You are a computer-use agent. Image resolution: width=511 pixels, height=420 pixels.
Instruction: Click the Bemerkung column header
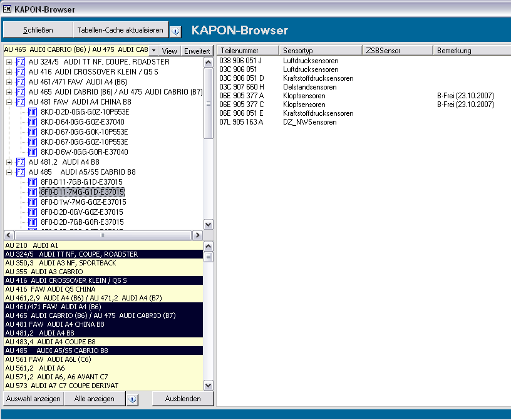point(472,51)
